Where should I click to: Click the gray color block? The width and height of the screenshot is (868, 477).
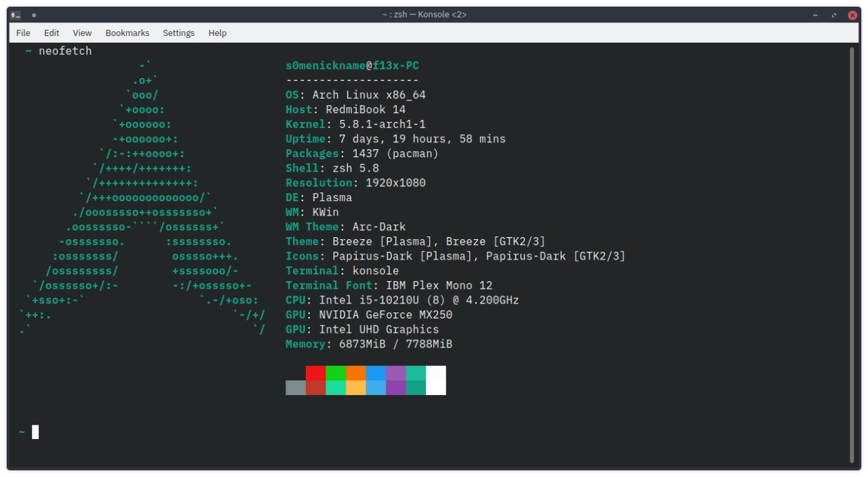pyautogui.click(x=296, y=388)
